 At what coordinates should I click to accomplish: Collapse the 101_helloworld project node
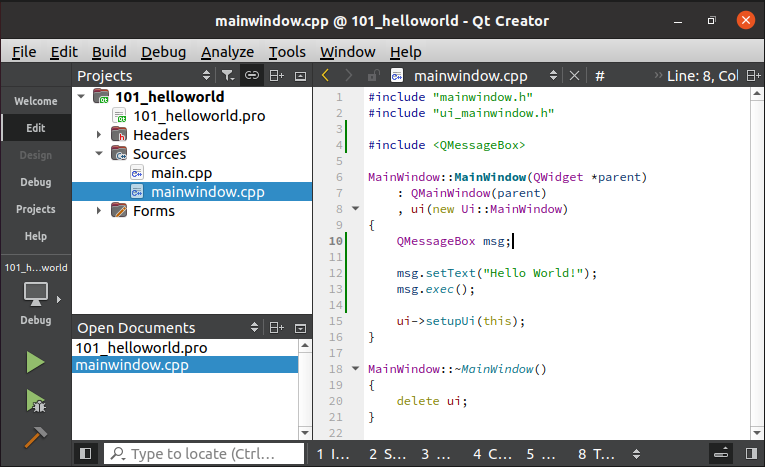click(81, 96)
